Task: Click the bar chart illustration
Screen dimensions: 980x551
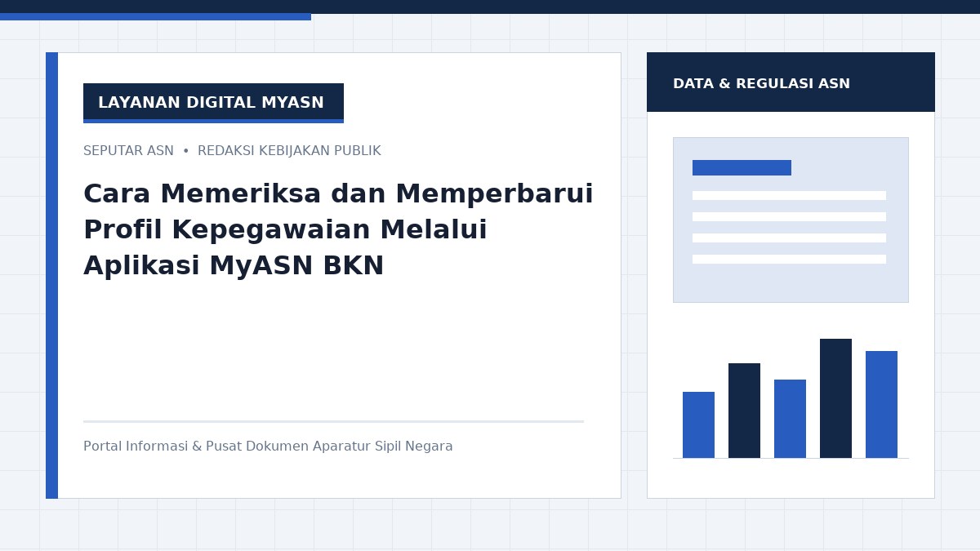Action: (791, 398)
